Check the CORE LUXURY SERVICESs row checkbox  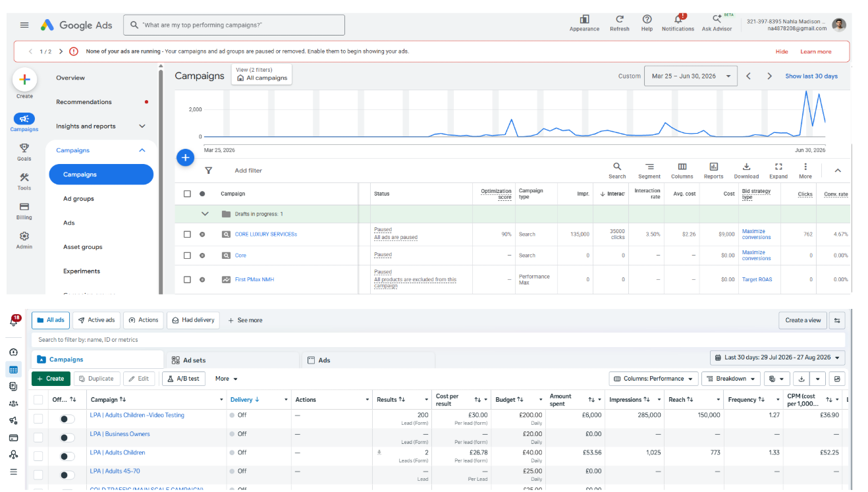(x=187, y=234)
